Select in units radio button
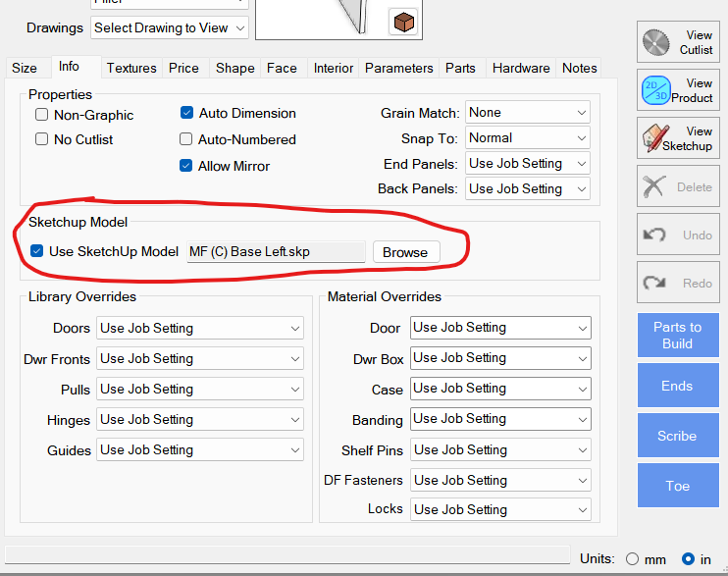Screen dimensions: 728x576 point(688,558)
